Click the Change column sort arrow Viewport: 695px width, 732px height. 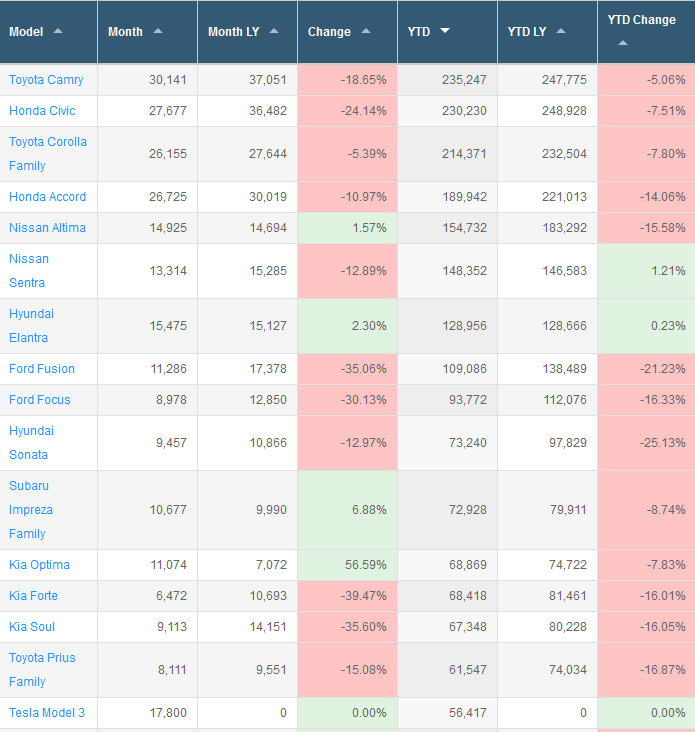[366, 31]
